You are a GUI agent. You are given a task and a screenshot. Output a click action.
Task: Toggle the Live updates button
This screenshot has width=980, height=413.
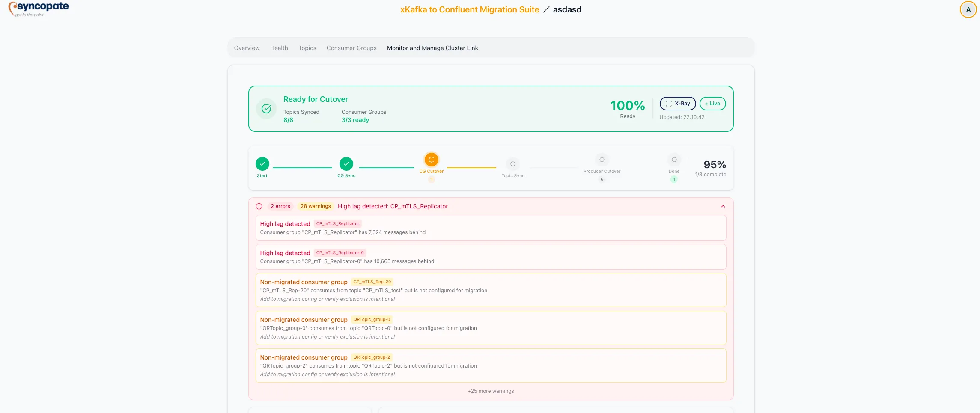tap(712, 104)
